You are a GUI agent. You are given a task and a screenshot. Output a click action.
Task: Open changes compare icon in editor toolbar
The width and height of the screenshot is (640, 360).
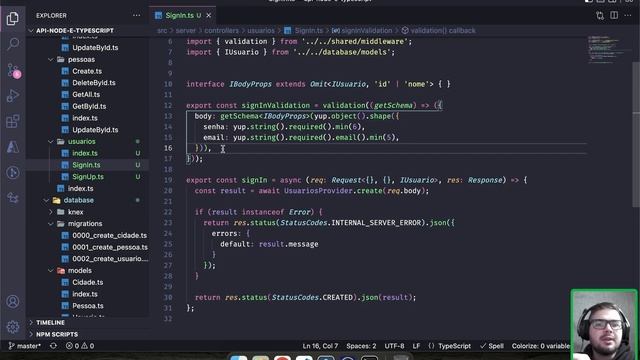(x=600, y=16)
